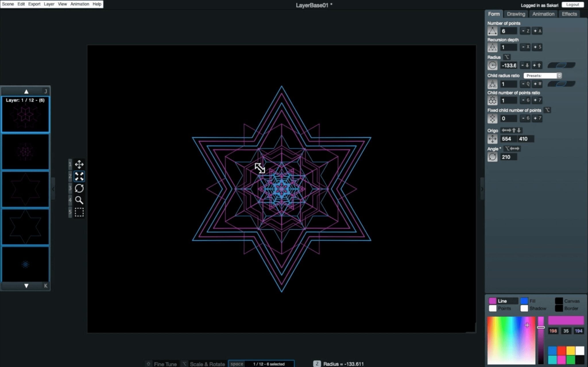
Task: Open the Drawing panel tab
Action: coord(516,14)
